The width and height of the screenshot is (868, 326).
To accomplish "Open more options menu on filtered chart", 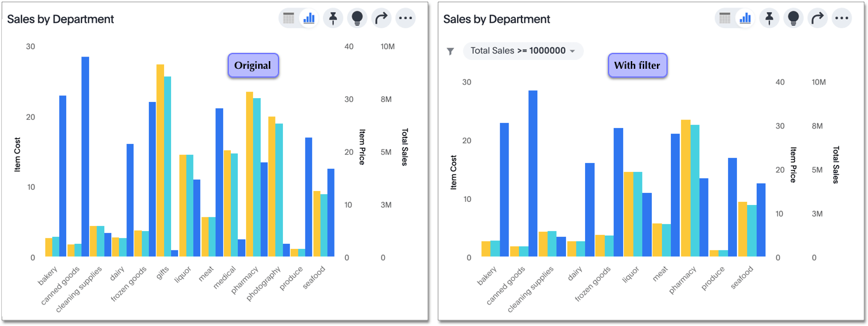I will point(842,18).
